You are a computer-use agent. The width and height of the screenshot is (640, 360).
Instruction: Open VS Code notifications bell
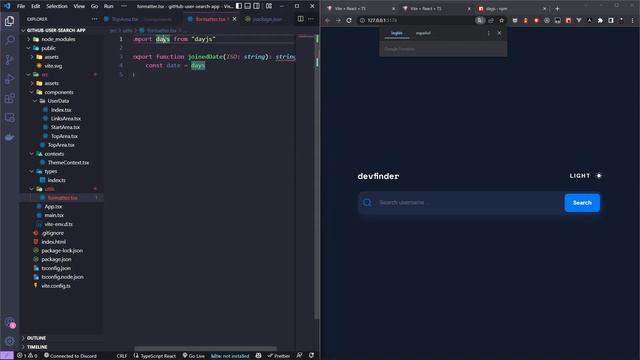pyautogui.click(x=311, y=356)
